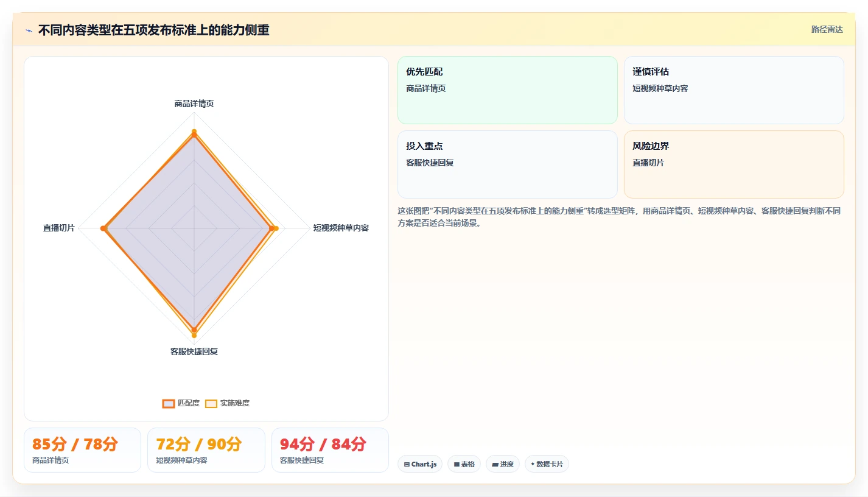
Task: Click the heading 不同内容类型在五项发布标准上的能力侧重
Action: click(x=153, y=30)
